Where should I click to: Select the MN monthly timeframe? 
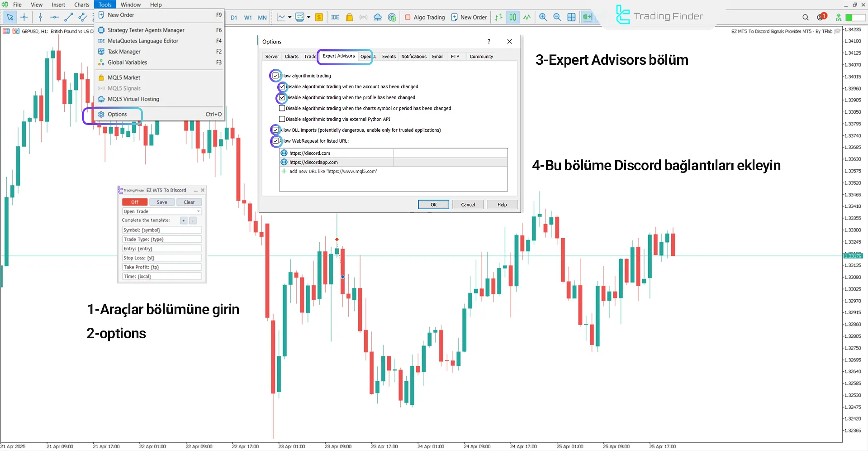pyautogui.click(x=262, y=18)
